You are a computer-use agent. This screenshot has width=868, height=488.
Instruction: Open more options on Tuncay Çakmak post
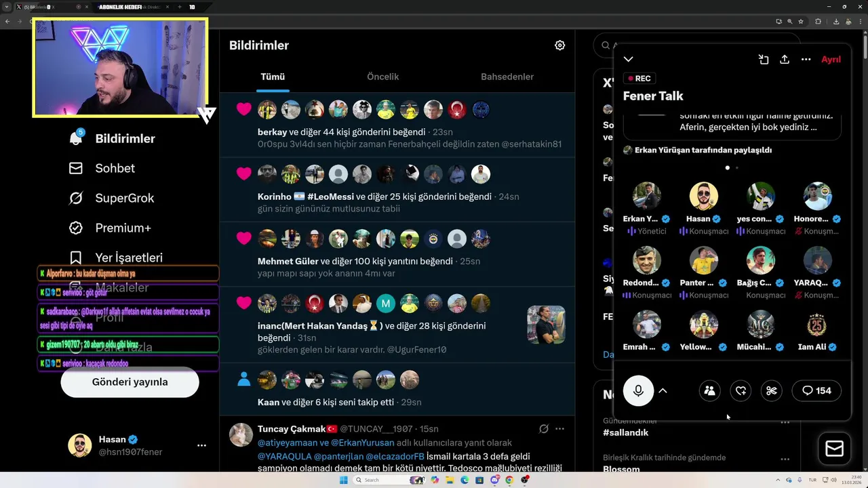(559, 429)
